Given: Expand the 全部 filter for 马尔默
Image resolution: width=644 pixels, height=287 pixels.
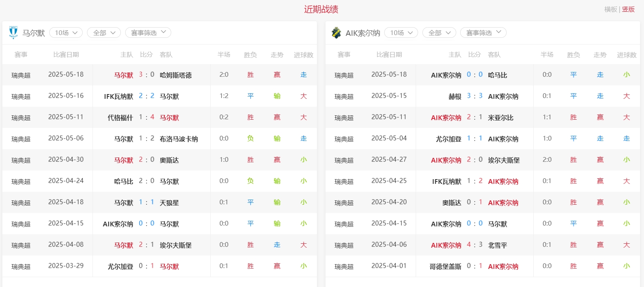Looking at the screenshot, I should (x=104, y=33).
